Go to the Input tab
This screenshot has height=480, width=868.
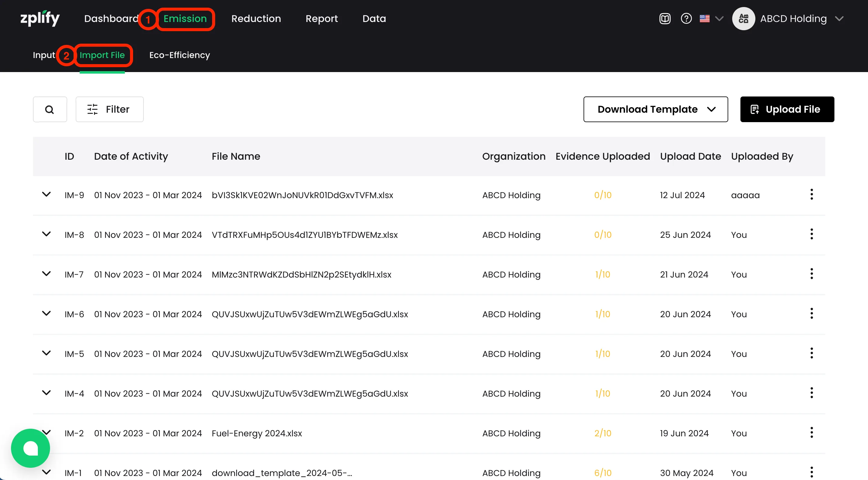44,55
